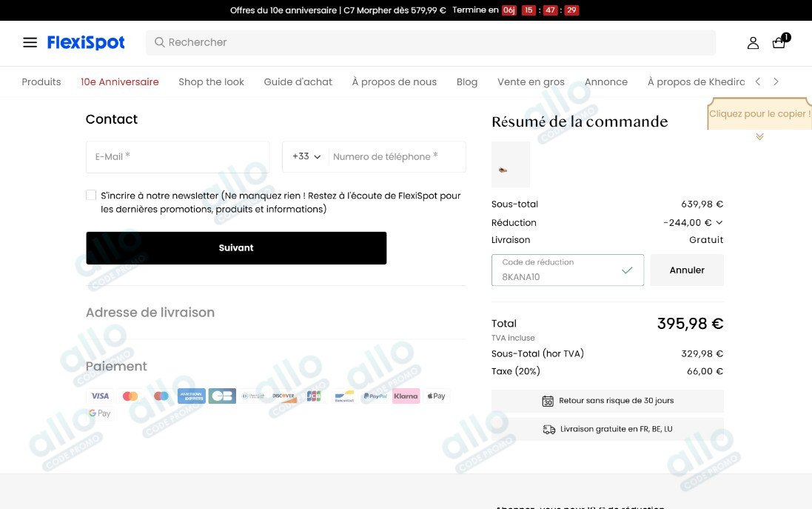The image size is (812, 509).
Task: Open the shopping cart icon
Action: 780,41
